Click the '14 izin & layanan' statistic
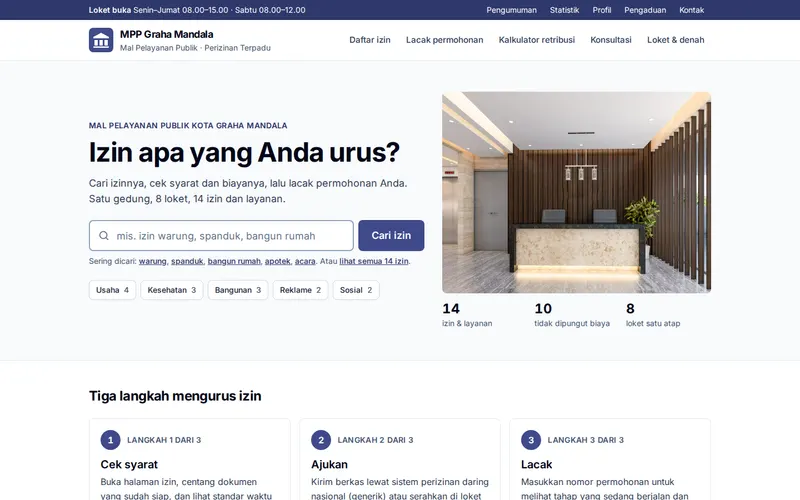This screenshot has width=800, height=500. (467, 315)
